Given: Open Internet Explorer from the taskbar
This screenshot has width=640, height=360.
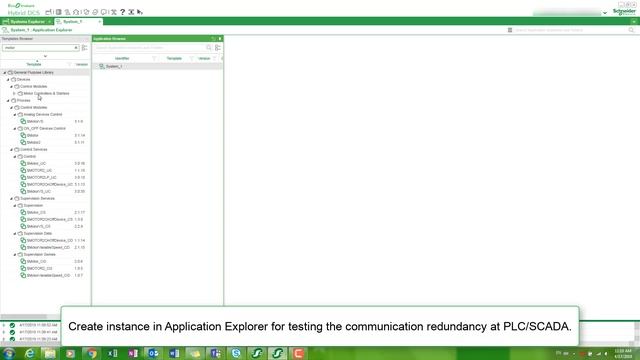Looking at the screenshot, I should point(29,353).
